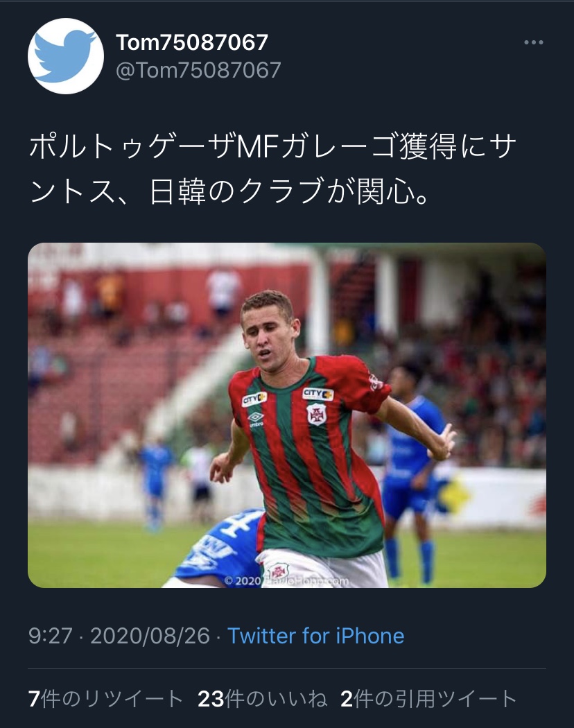Tap the club crest on the jersey
Screen dimensions: 574x728
[x=317, y=414]
